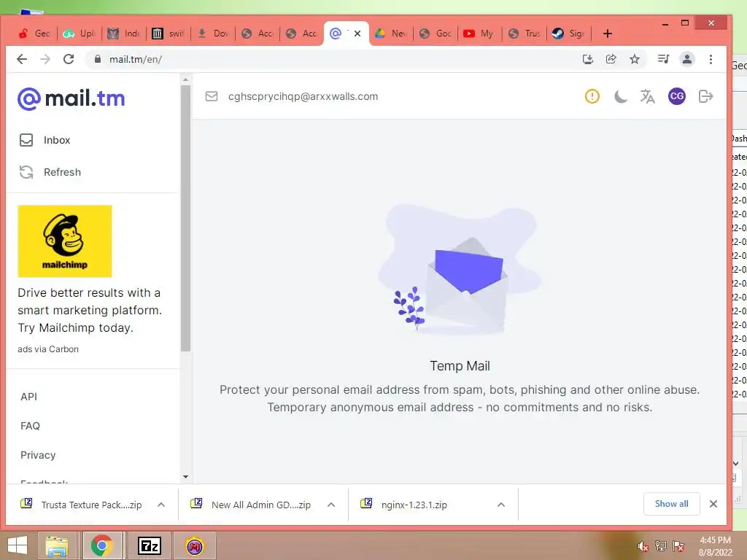
Task: Open the FAQ page
Action: pos(30,426)
